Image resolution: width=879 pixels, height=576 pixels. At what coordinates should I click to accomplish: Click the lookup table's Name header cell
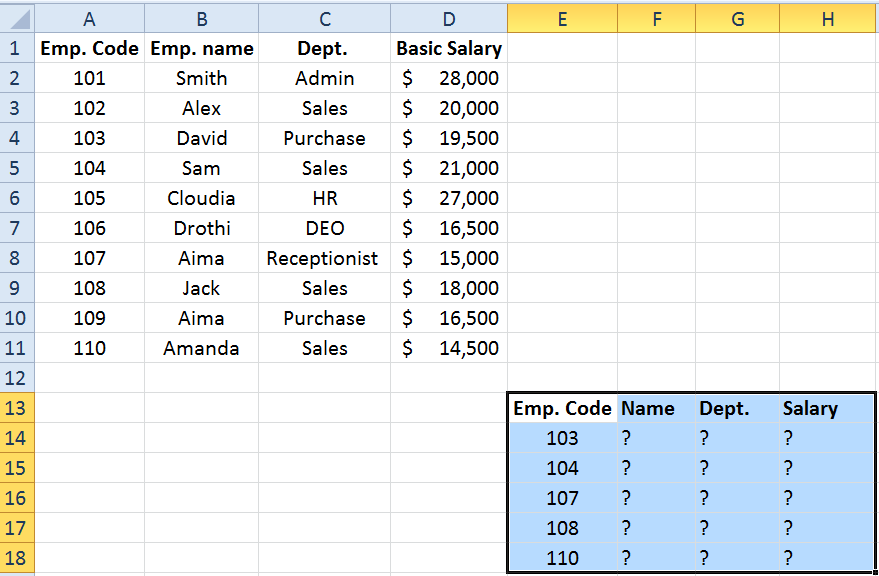[656, 408]
